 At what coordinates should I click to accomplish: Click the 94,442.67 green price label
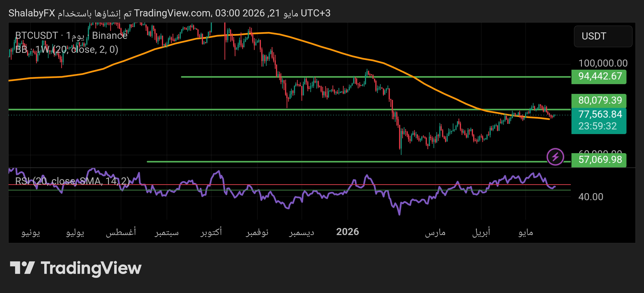(x=599, y=76)
